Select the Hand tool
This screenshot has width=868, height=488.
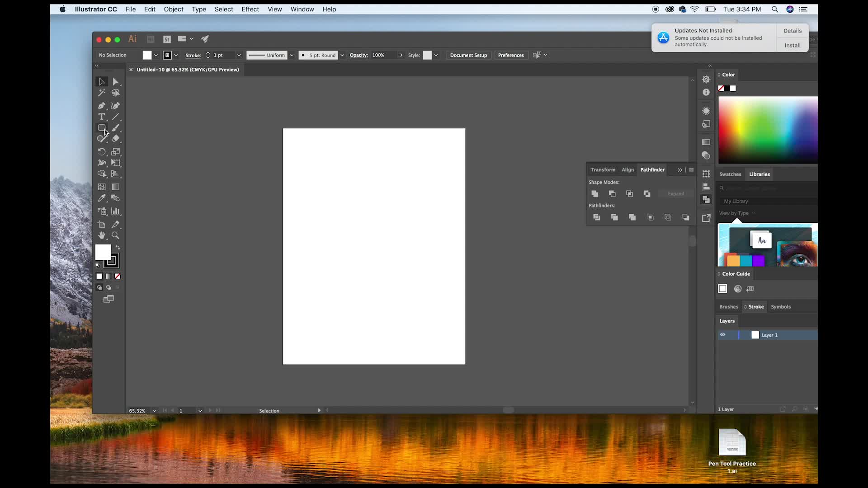[102, 235]
